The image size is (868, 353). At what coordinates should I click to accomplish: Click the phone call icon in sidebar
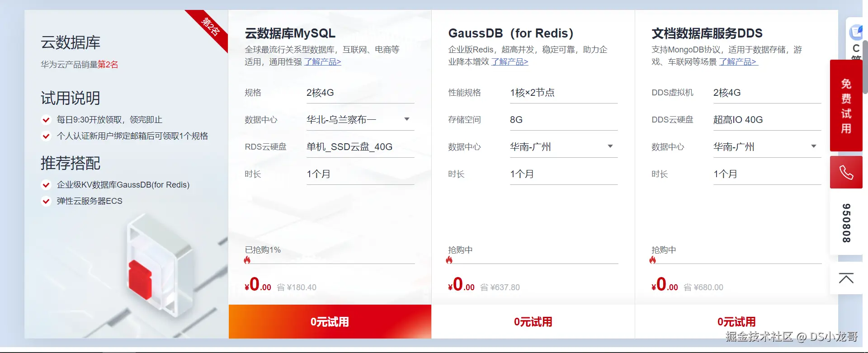846,172
